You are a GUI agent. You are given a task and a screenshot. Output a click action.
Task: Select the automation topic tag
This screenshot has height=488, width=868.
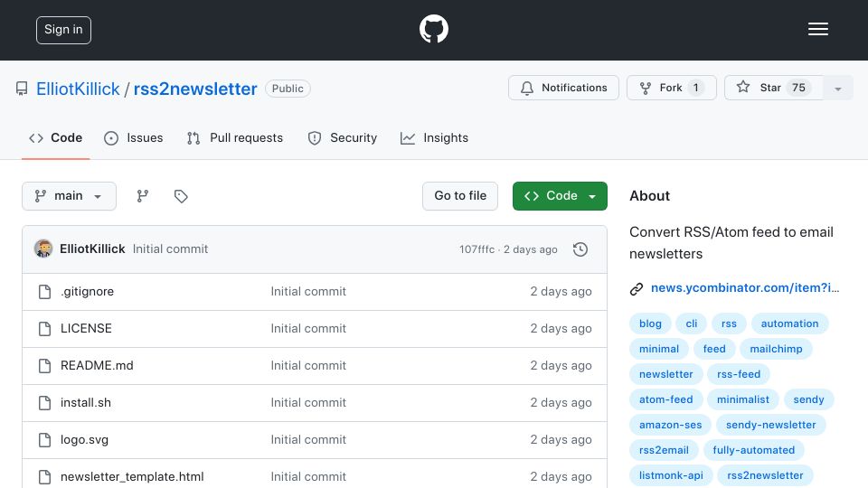789,324
